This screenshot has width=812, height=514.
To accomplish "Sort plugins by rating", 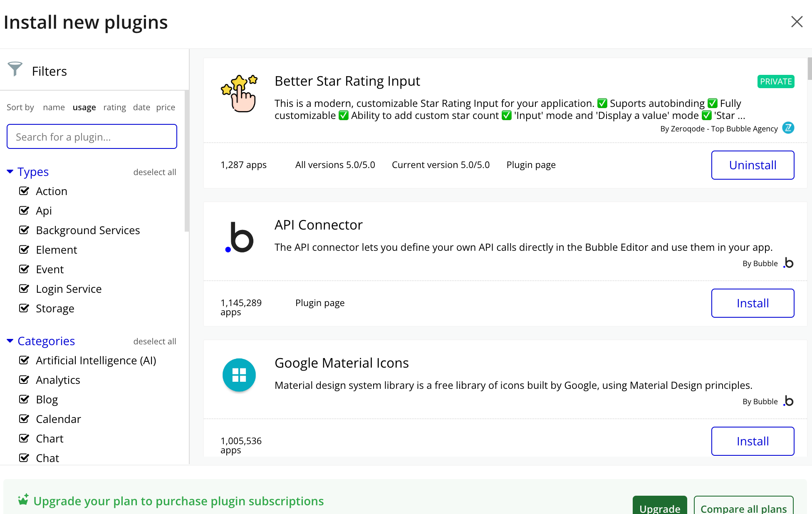I will (x=114, y=107).
